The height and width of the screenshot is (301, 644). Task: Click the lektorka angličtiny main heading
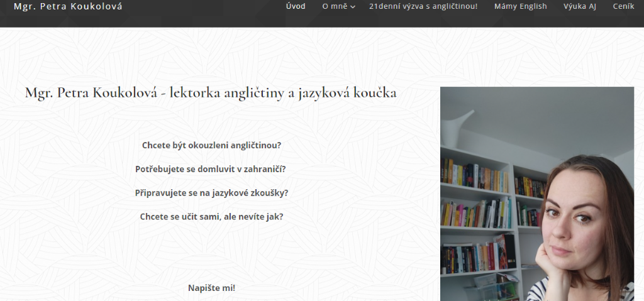click(x=211, y=93)
